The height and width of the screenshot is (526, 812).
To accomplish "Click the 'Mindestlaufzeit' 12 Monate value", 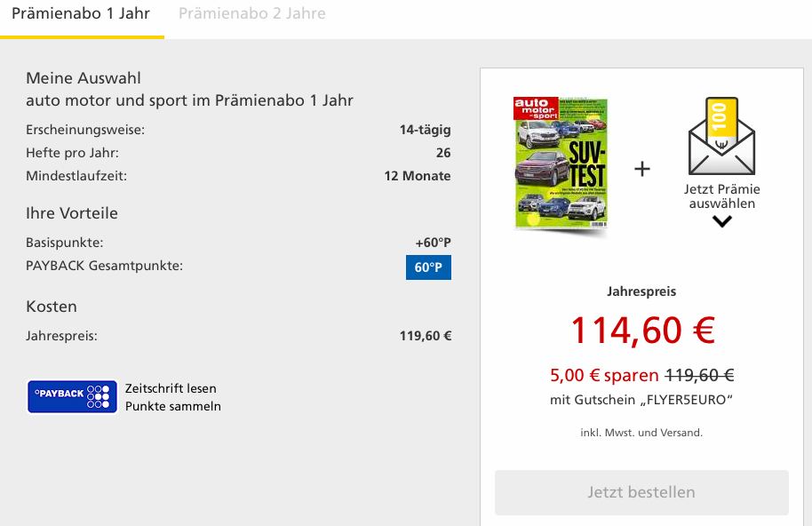I will [417, 176].
